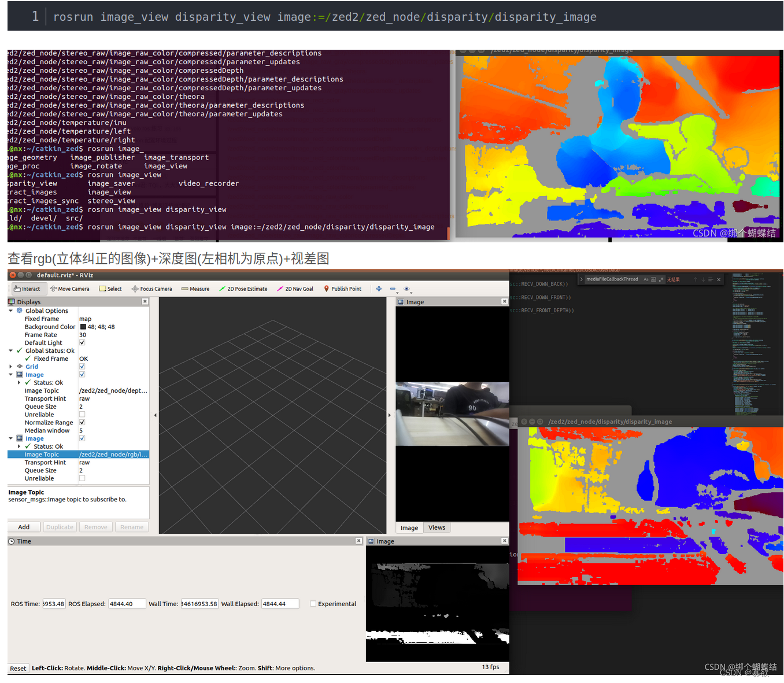Open the Background Color swatch
Viewport: 784px width, 683px height.
click(83, 327)
